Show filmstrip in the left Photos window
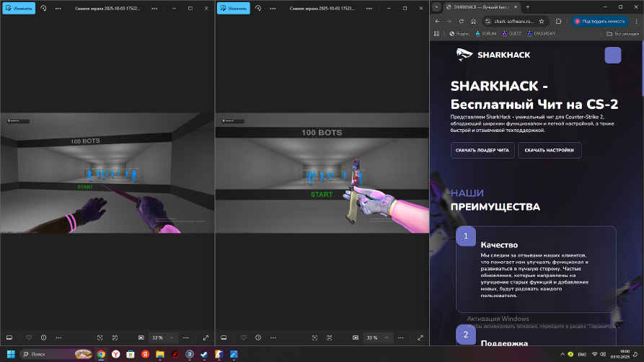Screen dimensions: 644x362 (9, 337)
